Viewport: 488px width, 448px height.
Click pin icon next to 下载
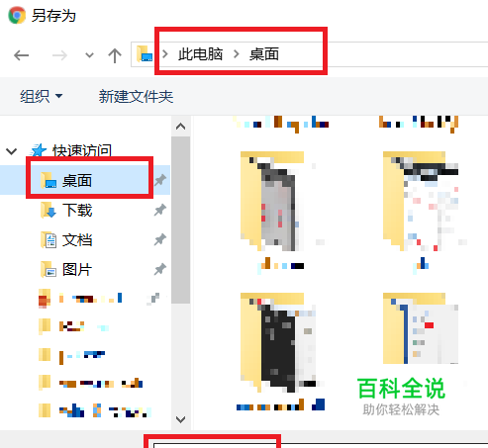click(160, 210)
